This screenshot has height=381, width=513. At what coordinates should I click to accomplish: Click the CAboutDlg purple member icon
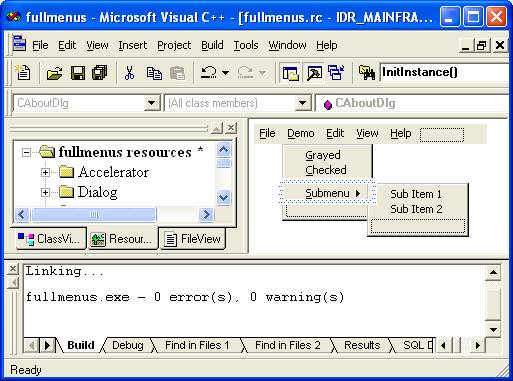(328, 105)
